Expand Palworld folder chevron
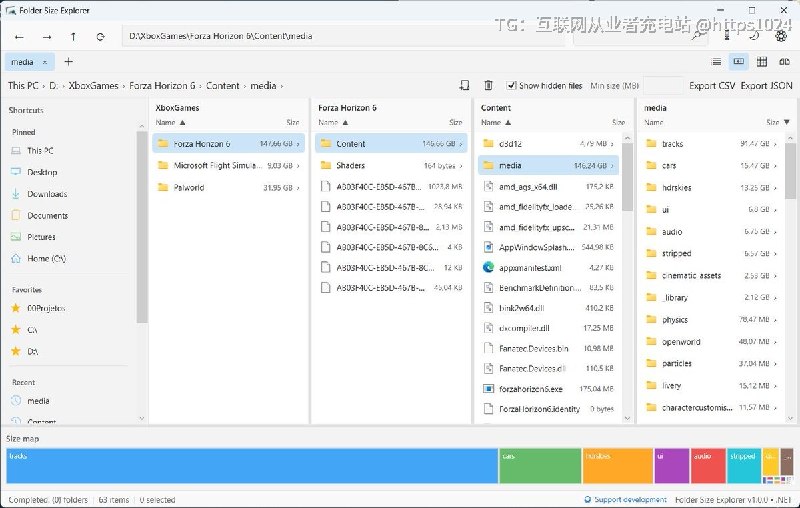The height and width of the screenshot is (508, 800). [298, 188]
